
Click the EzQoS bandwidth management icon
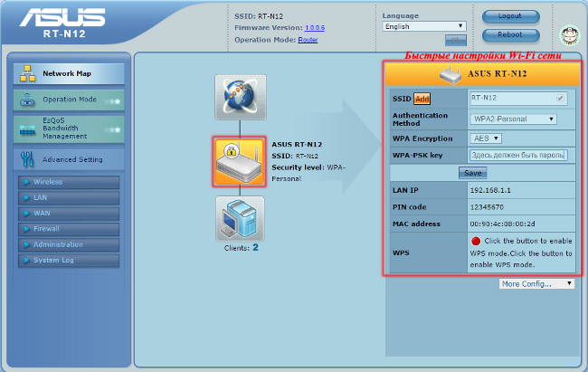pyautogui.click(x=27, y=129)
